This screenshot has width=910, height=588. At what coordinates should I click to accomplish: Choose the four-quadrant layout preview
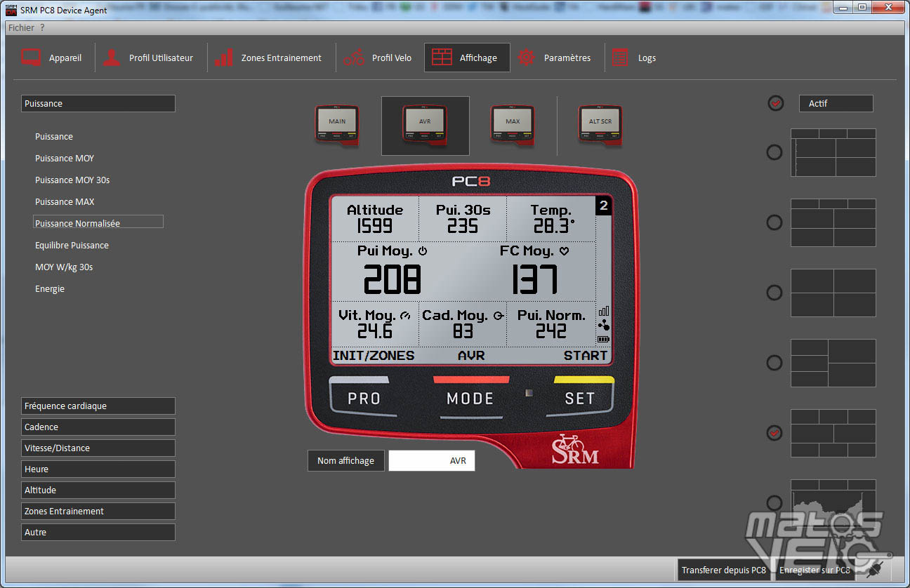pos(833,293)
